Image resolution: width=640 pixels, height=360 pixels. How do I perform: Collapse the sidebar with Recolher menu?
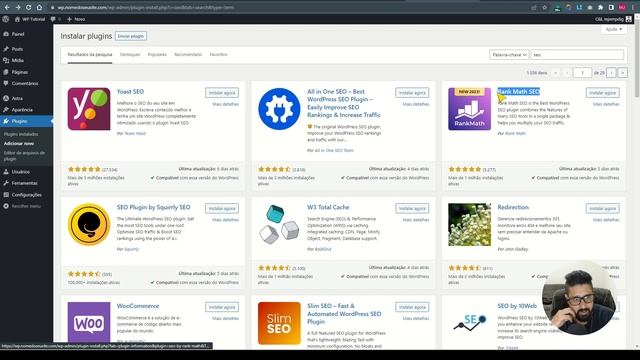[x=26, y=206]
